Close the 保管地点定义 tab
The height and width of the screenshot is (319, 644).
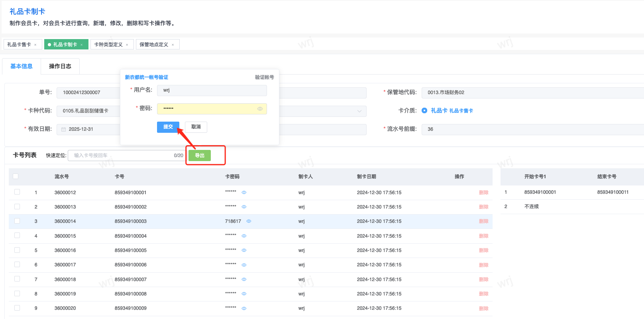point(173,45)
